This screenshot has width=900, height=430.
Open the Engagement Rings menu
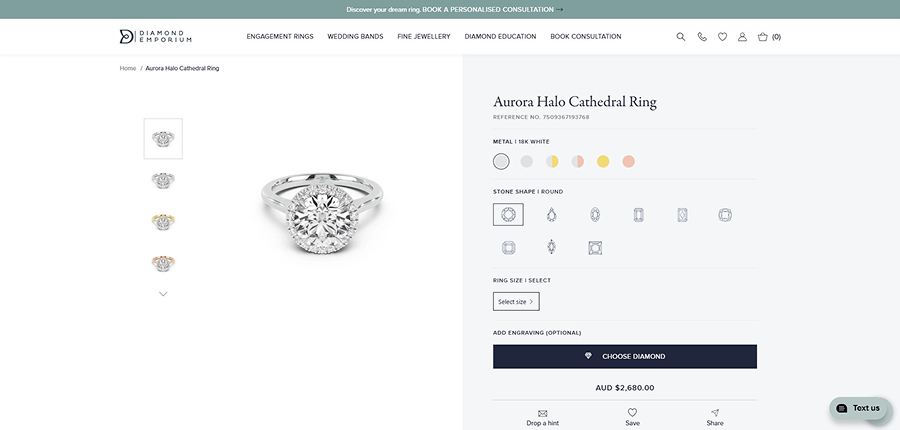point(280,37)
